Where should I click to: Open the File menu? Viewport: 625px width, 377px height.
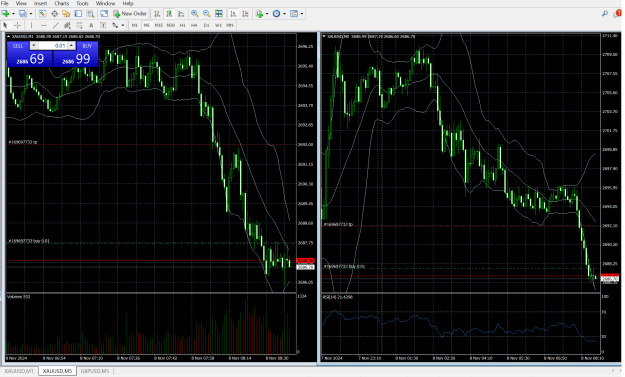coord(5,3)
